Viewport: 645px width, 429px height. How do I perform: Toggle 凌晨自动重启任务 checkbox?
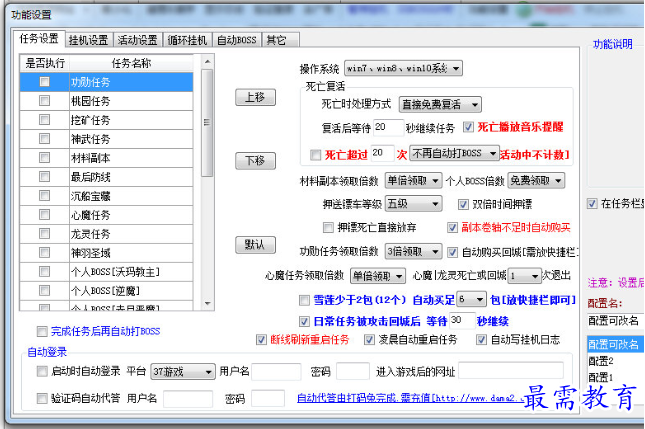coord(369,340)
